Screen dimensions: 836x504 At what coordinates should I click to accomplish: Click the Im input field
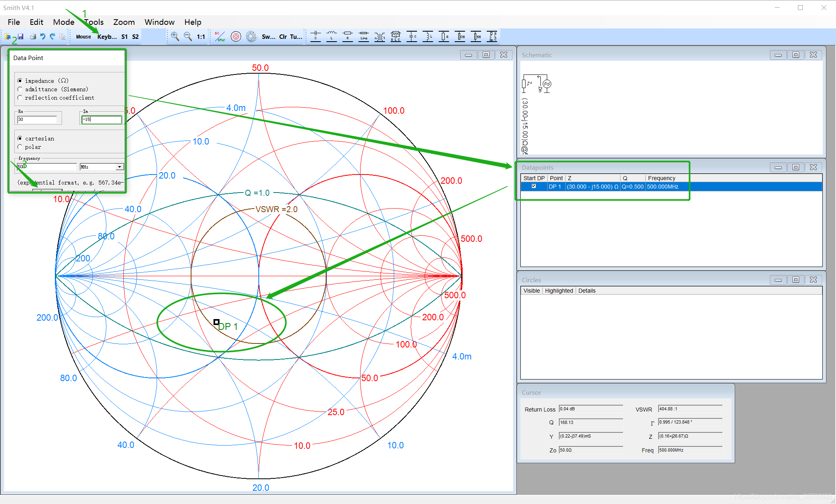101,119
